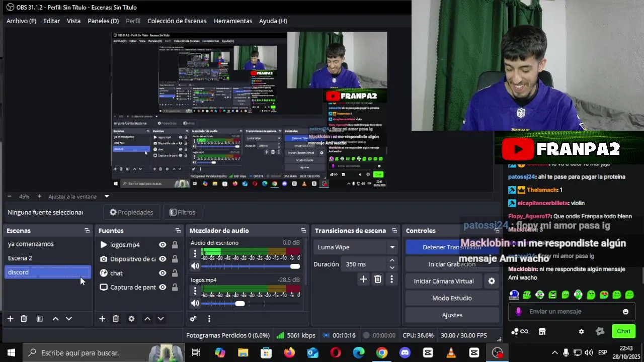Screen dimensions: 644x362
Task: Click the green Chat button
Action: pyautogui.click(x=623, y=331)
